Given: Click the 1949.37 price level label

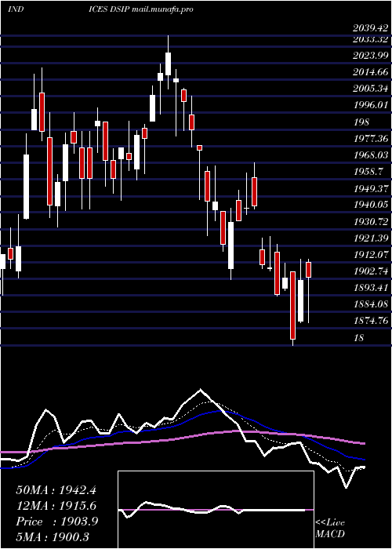Looking at the screenshot, I should pos(370,188).
